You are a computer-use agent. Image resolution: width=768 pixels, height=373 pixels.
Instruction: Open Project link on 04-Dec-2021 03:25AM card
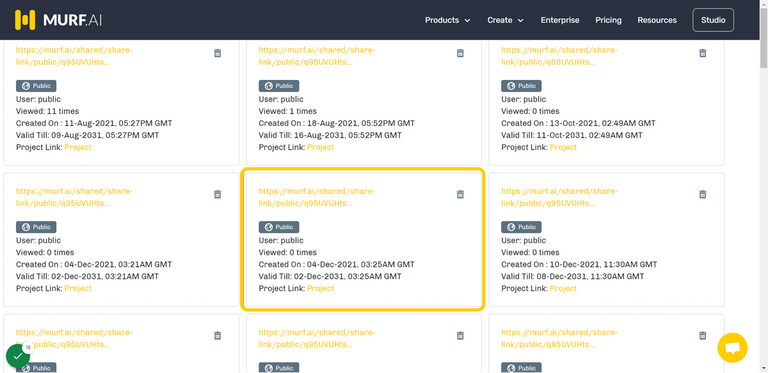point(320,288)
